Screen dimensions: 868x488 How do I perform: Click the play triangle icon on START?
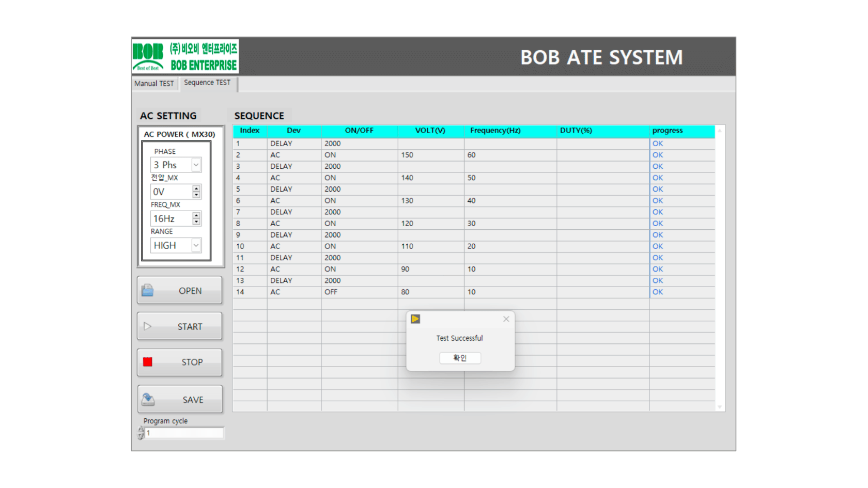pos(147,326)
